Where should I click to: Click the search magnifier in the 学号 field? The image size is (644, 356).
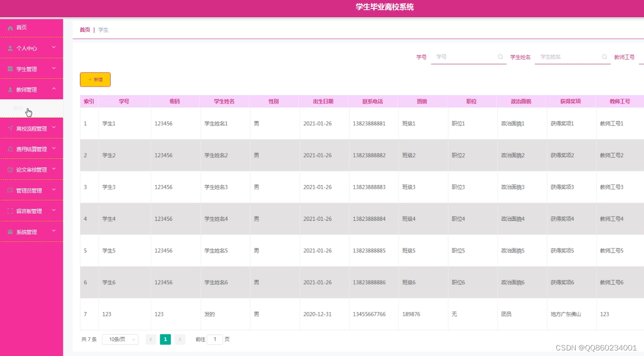[500, 57]
